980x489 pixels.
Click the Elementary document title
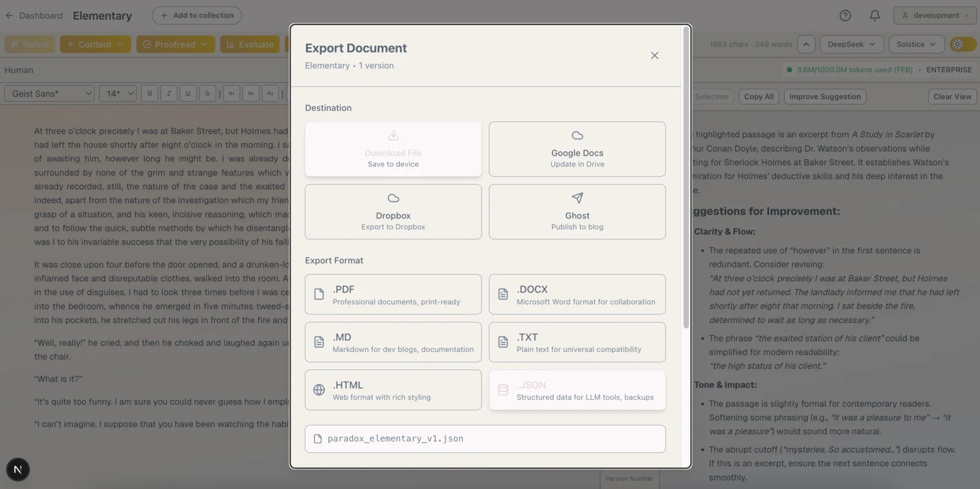(102, 15)
